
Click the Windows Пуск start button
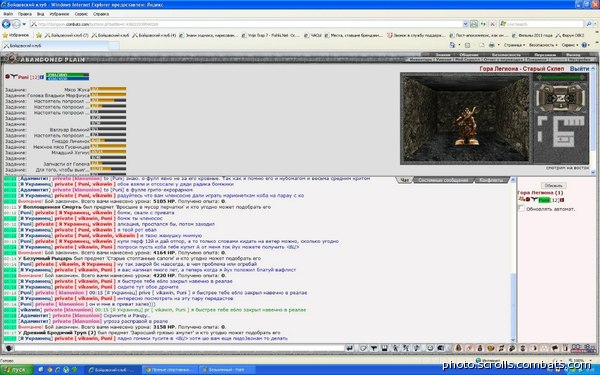(x=15, y=370)
